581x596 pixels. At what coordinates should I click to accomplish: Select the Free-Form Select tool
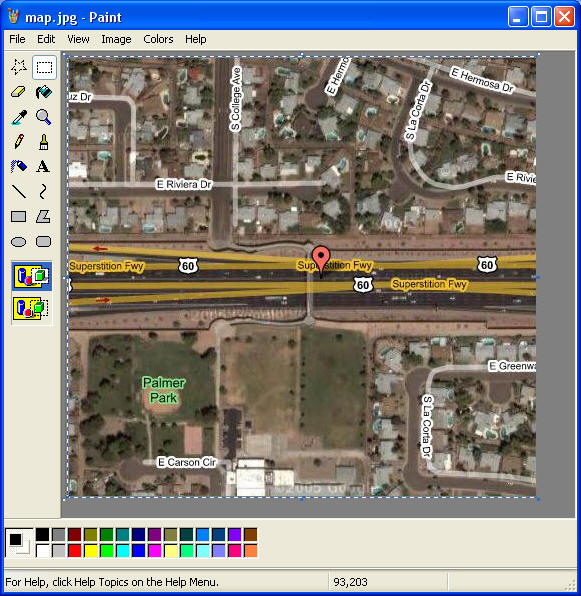[19, 67]
